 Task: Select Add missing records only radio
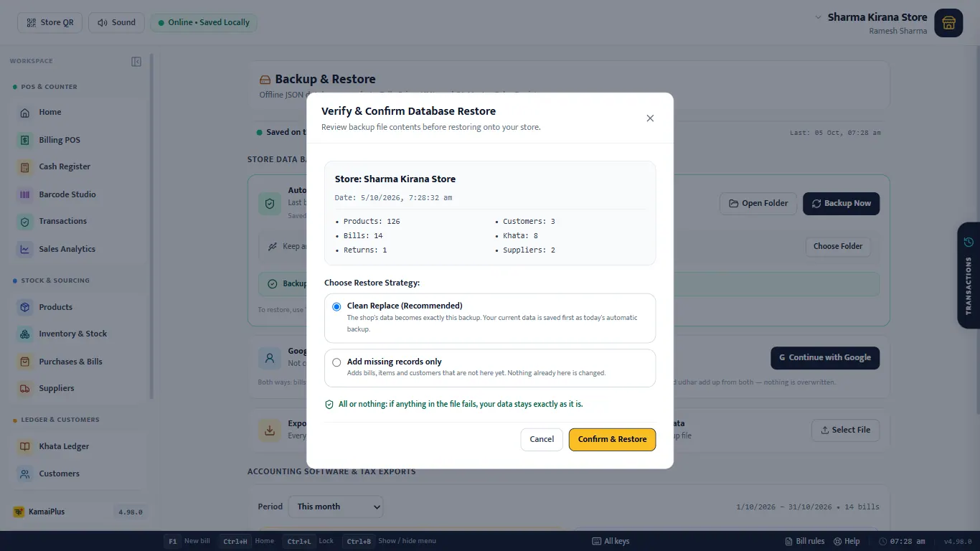pyautogui.click(x=336, y=362)
